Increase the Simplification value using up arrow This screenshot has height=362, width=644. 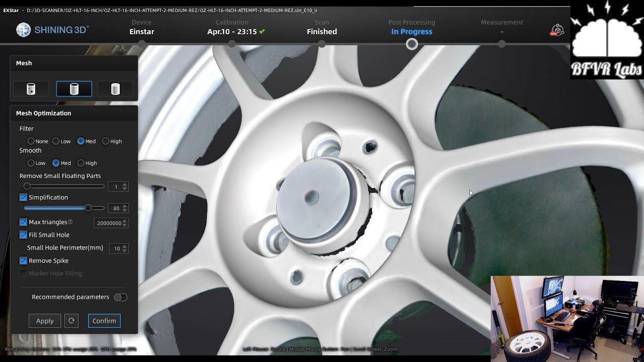[125, 206]
